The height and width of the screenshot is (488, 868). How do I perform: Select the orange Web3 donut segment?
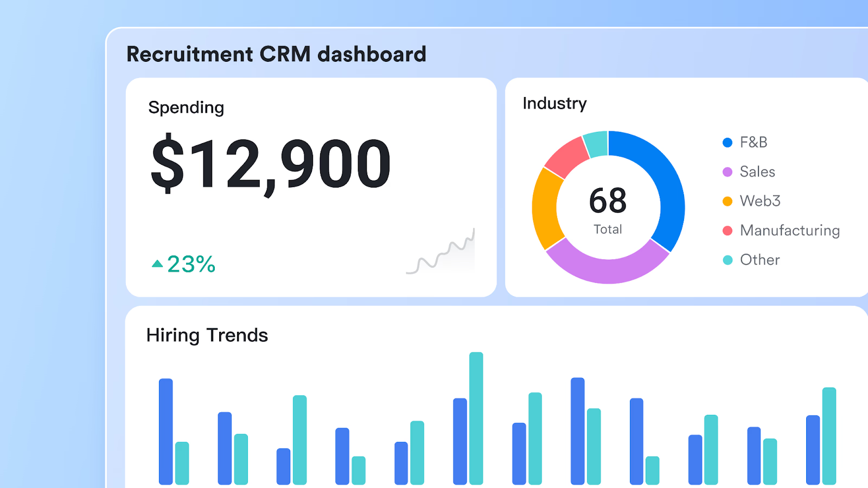click(x=545, y=209)
